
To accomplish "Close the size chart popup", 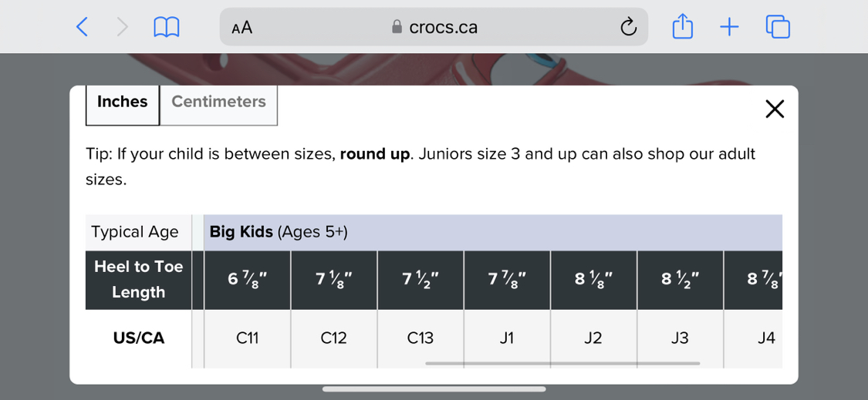I will (775, 109).
